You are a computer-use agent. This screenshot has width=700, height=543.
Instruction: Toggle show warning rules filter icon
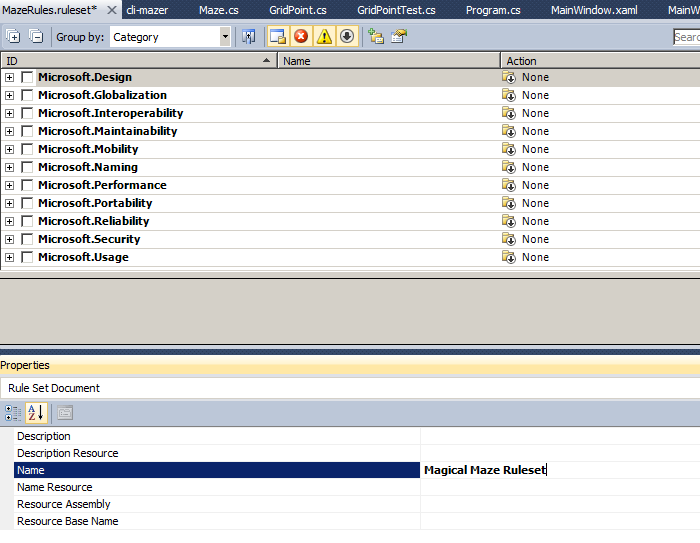pyautogui.click(x=325, y=37)
